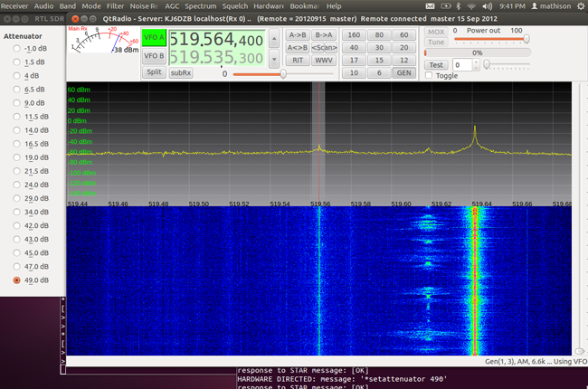Image resolution: width=588 pixels, height=389 pixels.
Task: Select the 21.5 dB attenuator option
Action: [18, 171]
